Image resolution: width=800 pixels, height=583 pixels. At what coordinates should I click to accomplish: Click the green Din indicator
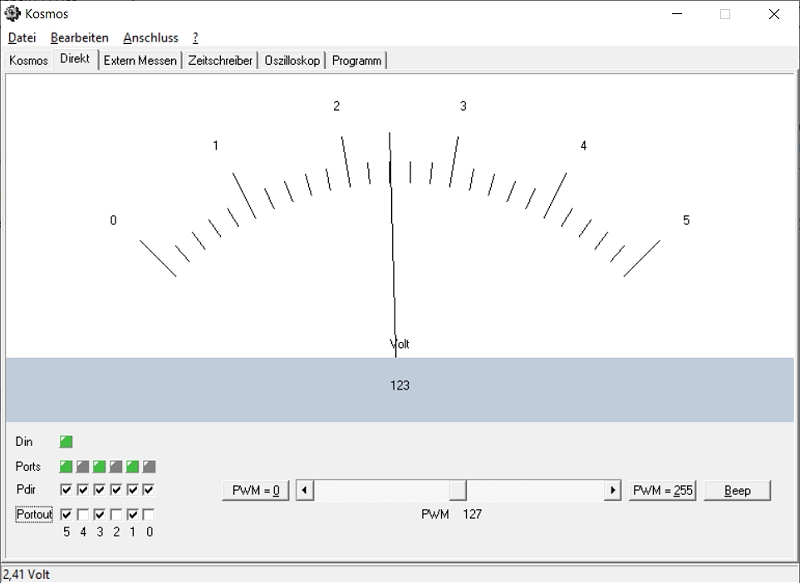coord(66,442)
